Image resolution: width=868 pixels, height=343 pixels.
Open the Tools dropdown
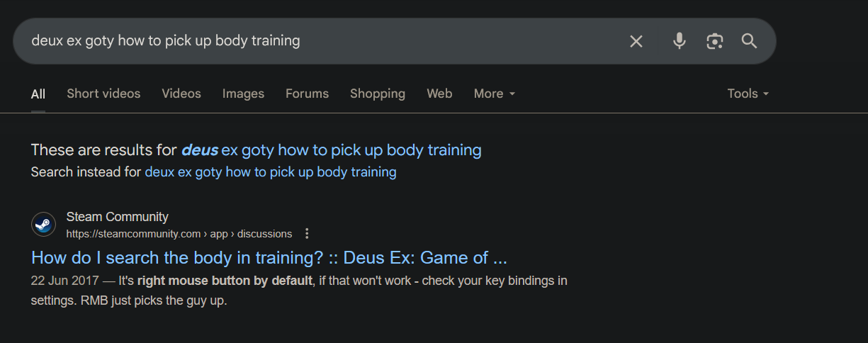(748, 94)
